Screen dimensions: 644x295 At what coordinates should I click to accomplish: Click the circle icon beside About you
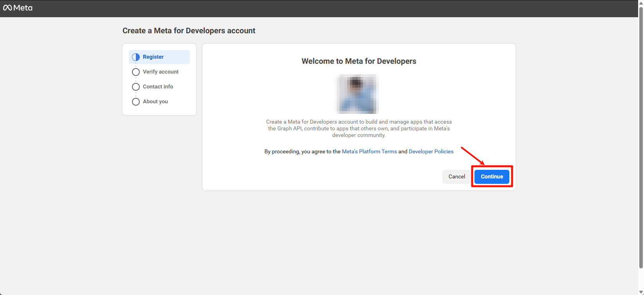(x=136, y=102)
